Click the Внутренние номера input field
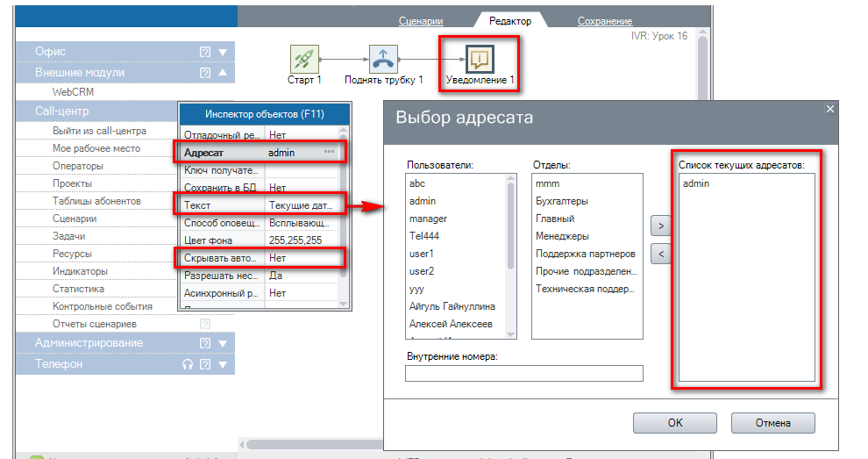Image resolution: width=868 pixels, height=459 pixels. [x=523, y=374]
